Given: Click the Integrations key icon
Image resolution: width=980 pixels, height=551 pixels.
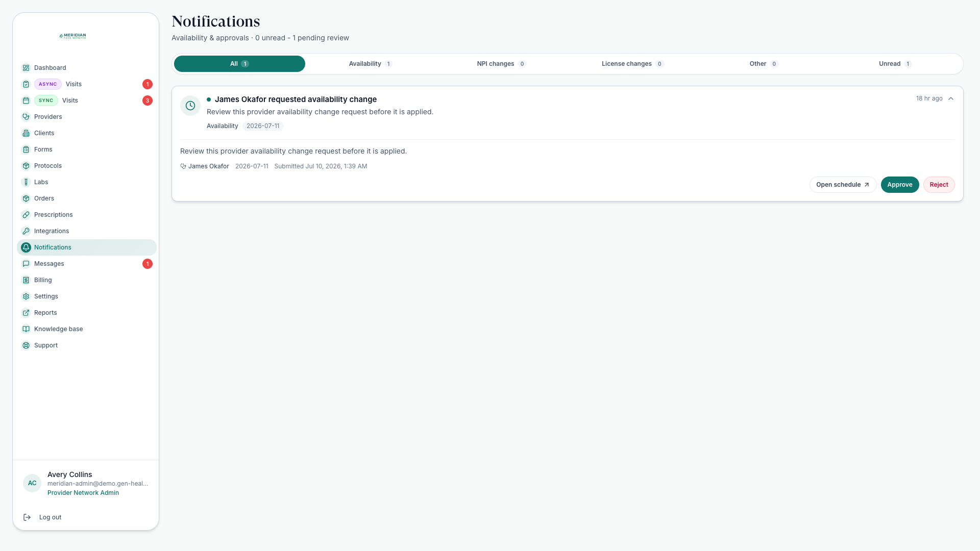Looking at the screenshot, I should (x=26, y=231).
